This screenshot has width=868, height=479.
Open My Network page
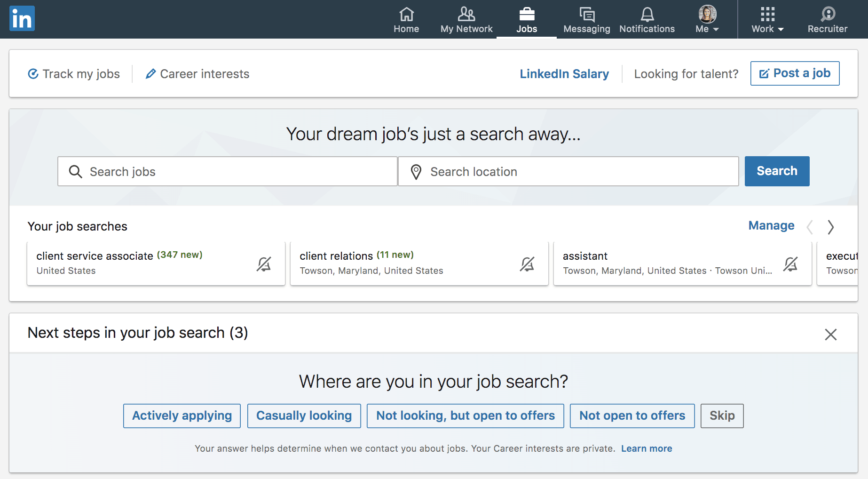[466, 20]
